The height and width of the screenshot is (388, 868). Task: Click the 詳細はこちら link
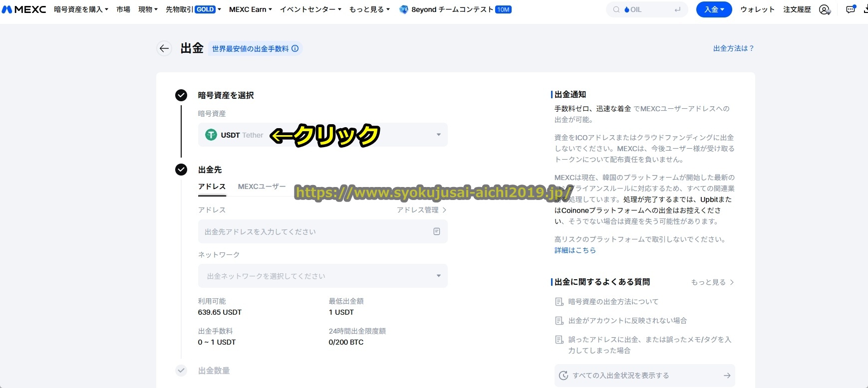pyautogui.click(x=575, y=250)
